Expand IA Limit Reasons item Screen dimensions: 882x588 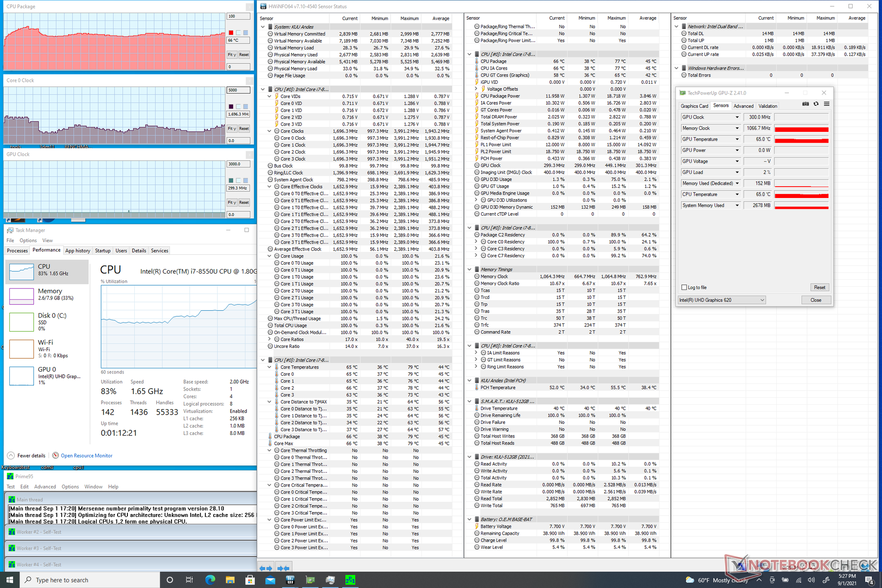[476, 353]
